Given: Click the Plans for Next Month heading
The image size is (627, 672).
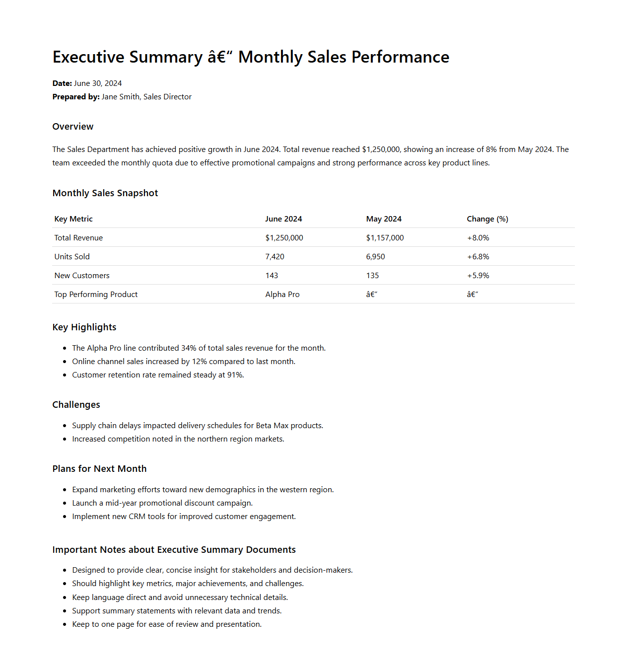Looking at the screenshot, I should click(x=99, y=469).
